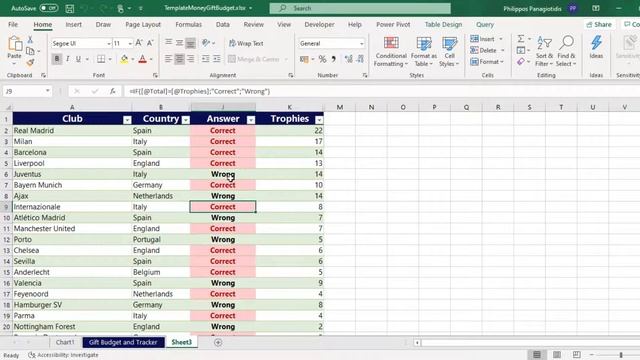Click the Select All corner triangle
The width and height of the screenshot is (640, 360).
click(x=8, y=107)
